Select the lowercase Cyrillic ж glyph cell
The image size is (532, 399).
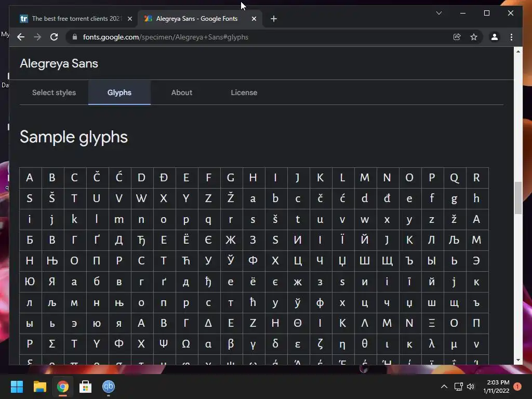click(x=298, y=282)
